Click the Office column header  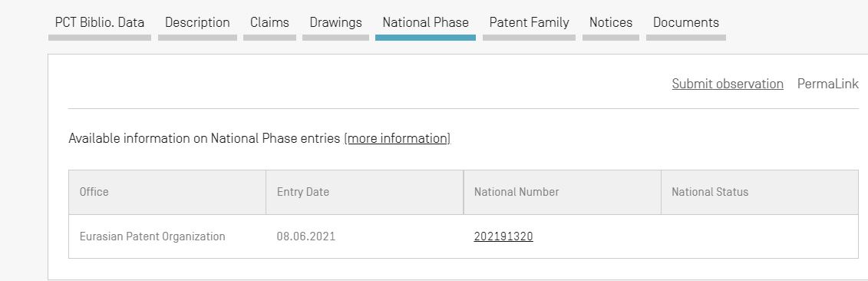(167, 192)
